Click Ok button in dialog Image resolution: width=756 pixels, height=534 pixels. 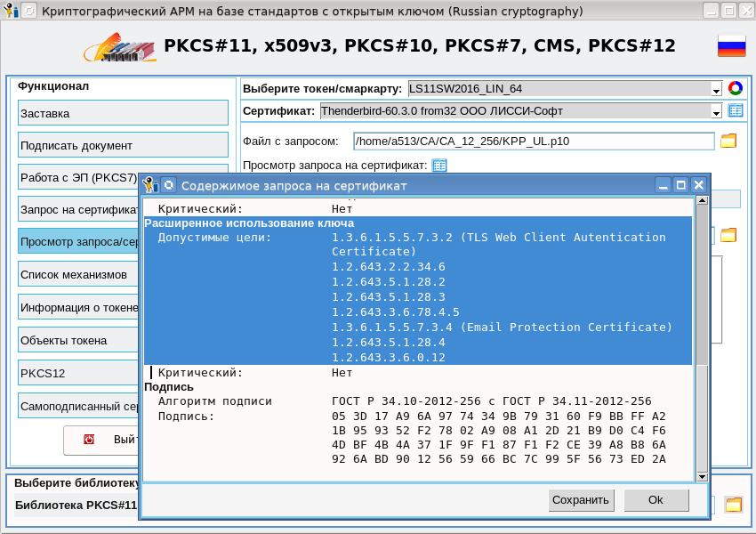[x=656, y=500]
